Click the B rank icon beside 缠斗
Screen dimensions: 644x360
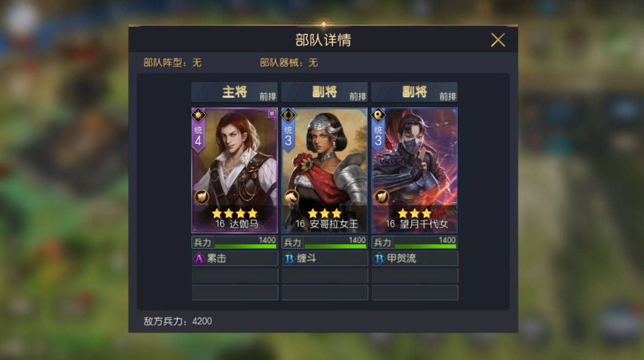[x=289, y=259]
